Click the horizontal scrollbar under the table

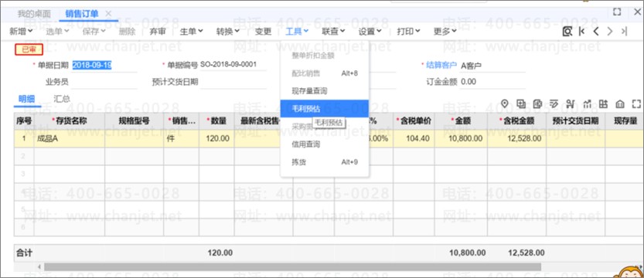[x=292, y=267]
